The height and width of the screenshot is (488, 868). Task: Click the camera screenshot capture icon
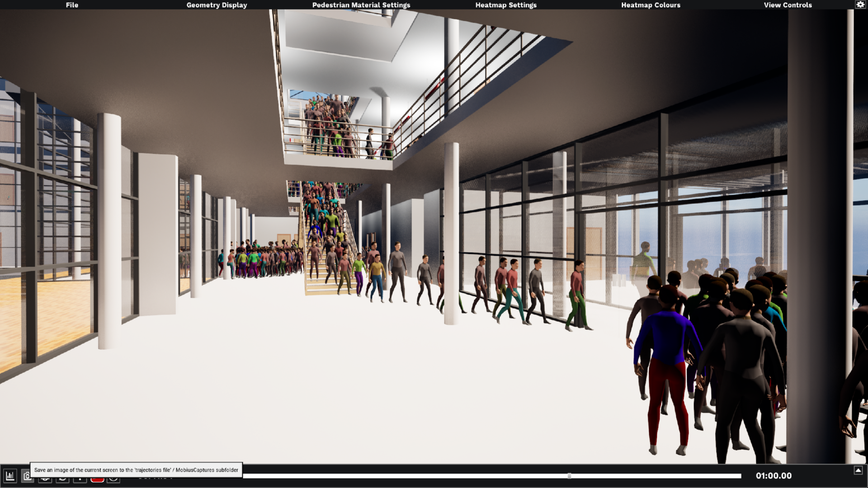pyautogui.click(x=27, y=476)
